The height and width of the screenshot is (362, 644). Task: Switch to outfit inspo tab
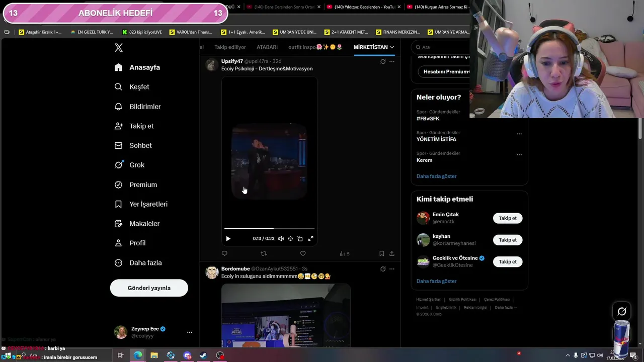pos(315,47)
